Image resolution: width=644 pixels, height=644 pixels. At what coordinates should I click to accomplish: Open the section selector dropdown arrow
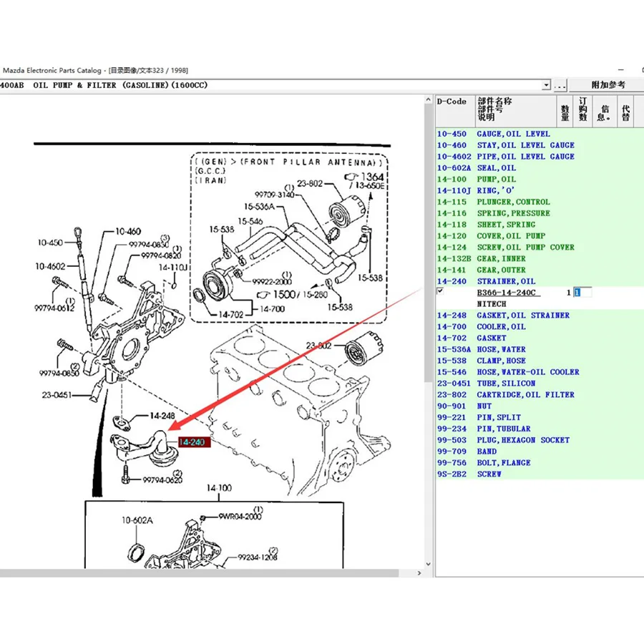(x=546, y=85)
